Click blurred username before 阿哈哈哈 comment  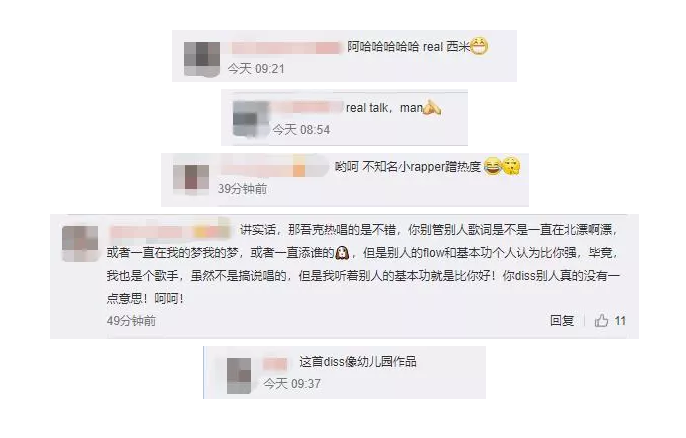tap(286, 48)
